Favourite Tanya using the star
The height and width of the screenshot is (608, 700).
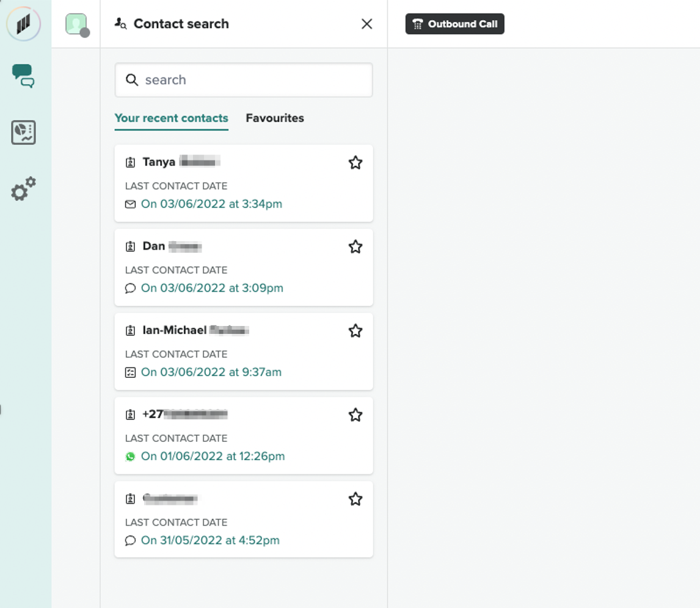click(x=355, y=163)
